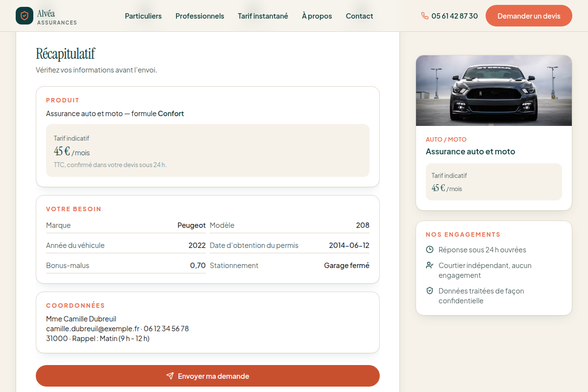Image resolution: width=588 pixels, height=392 pixels.
Task: Click 'Données traitées de façon confidentielle' text
Action: point(481,296)
